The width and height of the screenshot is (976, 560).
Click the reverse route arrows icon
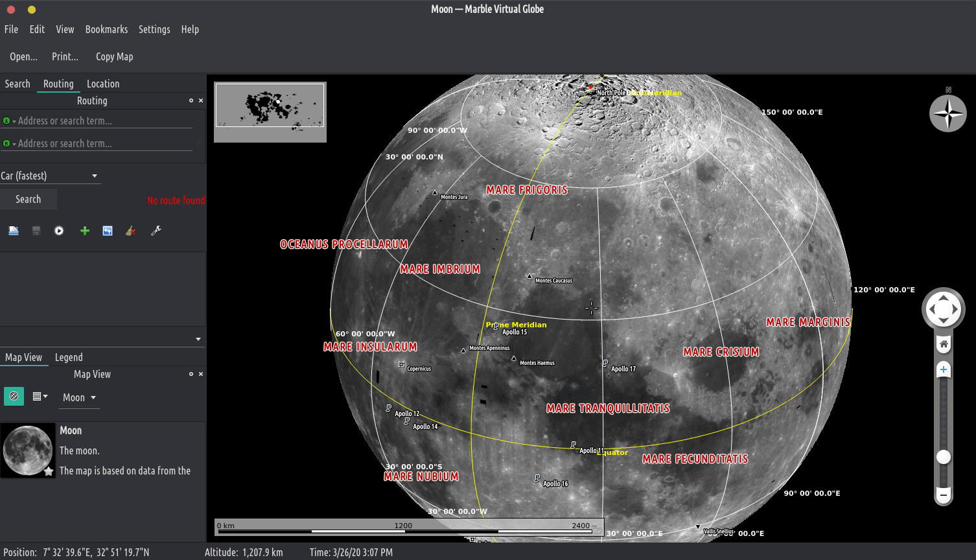click(x=108, y=231)
